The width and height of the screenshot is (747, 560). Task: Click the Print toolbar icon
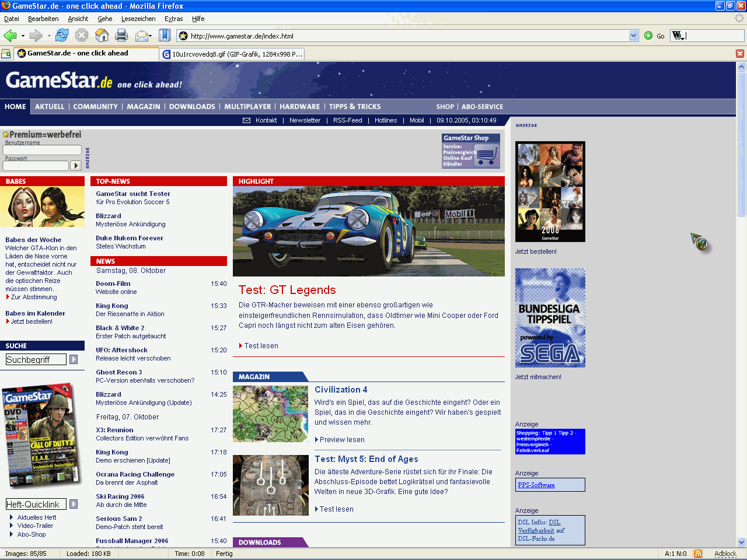coord(121,36)
